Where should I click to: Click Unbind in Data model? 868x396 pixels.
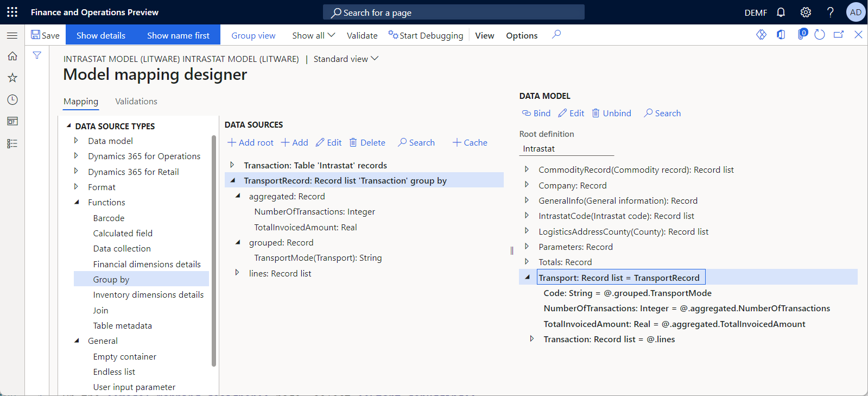611,113
